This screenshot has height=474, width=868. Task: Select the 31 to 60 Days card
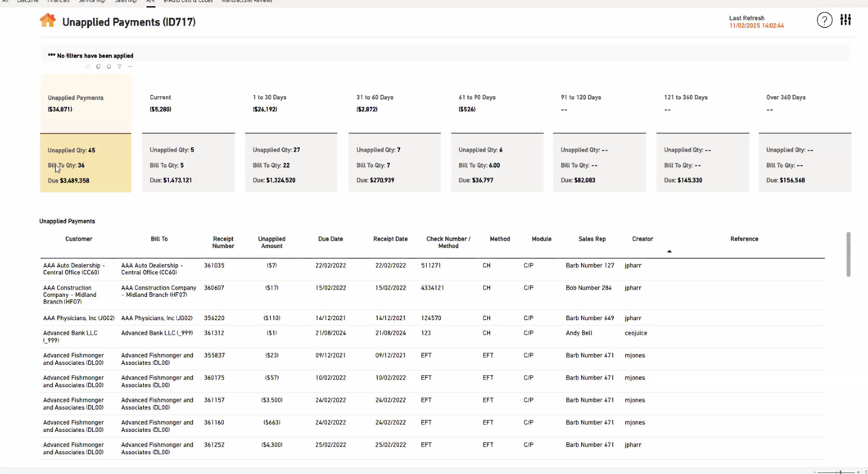[x=394, y=133]
